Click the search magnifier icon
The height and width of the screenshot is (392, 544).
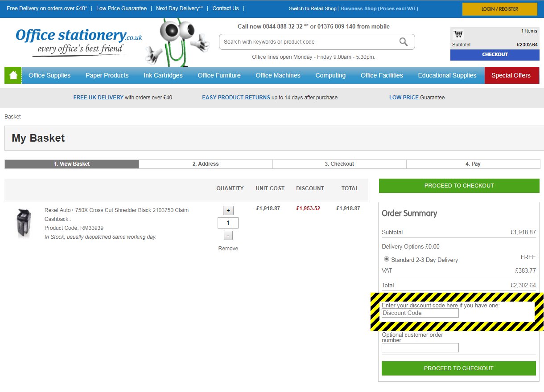[404, 42]
